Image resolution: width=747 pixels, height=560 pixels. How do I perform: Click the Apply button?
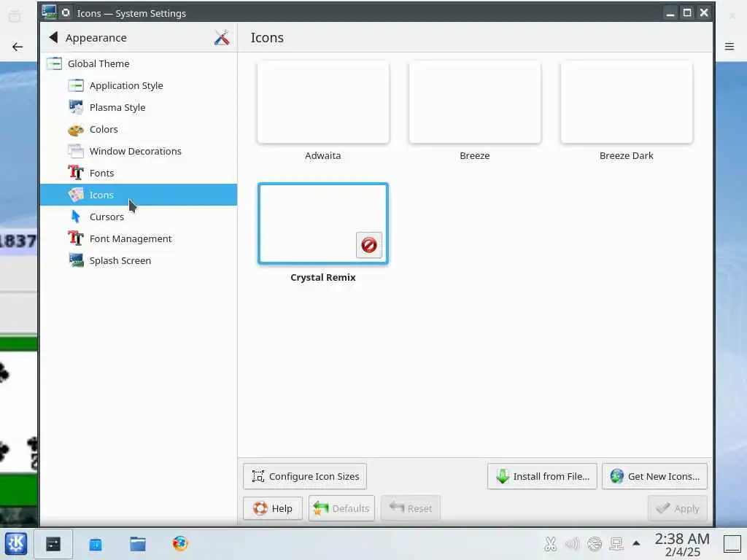click(678, 508)
